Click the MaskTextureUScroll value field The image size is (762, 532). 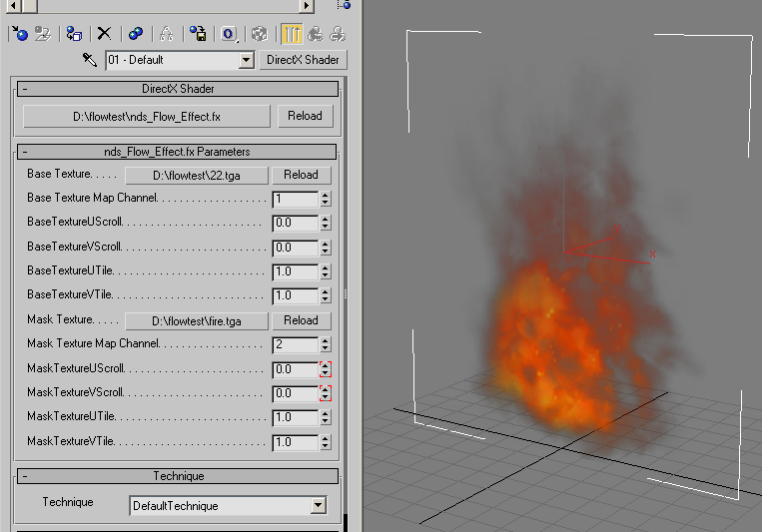pyautogui.click(x=296, y=369)
